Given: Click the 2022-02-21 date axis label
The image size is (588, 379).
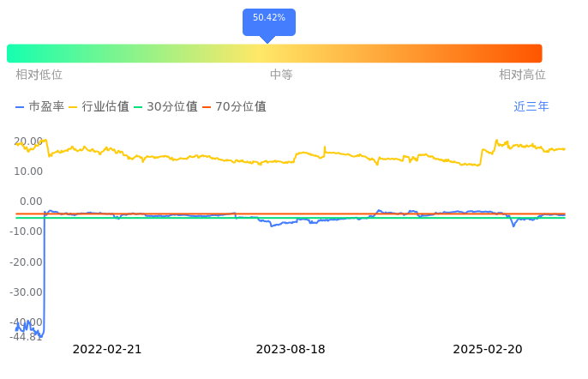Looking at the screenshot, I should coord(107,349).
